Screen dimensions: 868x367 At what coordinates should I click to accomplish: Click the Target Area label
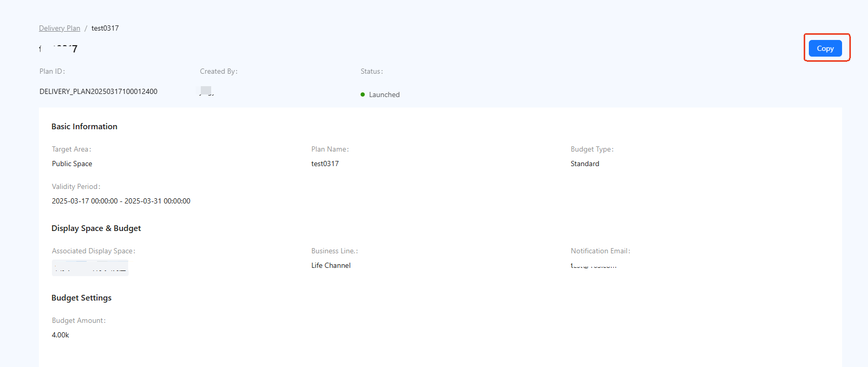(x=72, y=149)
